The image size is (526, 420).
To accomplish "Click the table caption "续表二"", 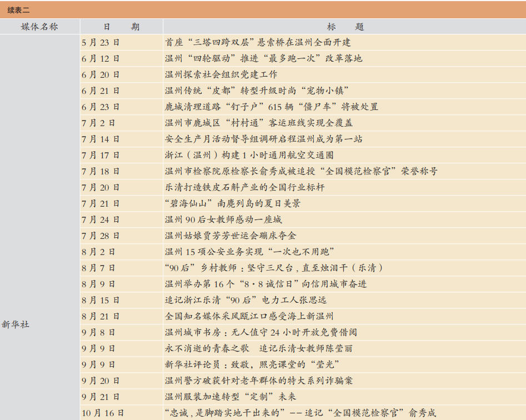I will [x=18, y=11].
